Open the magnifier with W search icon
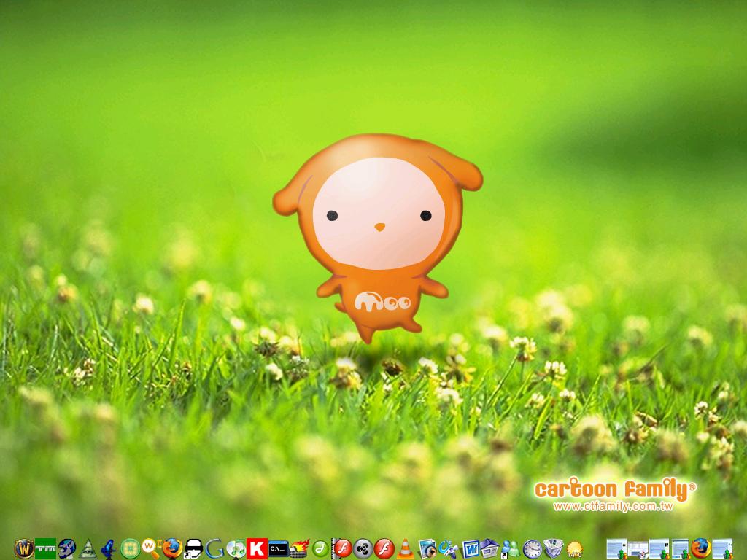The height and width of the screenshot is (560, 747). 151,548
